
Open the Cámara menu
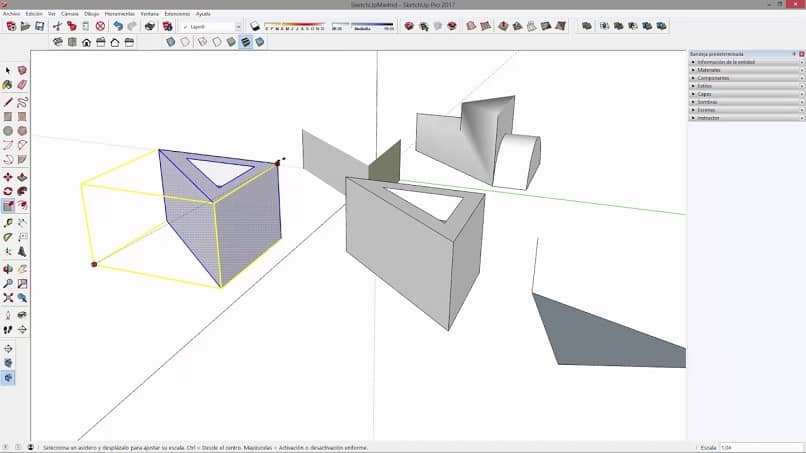(x=70, y=14)
